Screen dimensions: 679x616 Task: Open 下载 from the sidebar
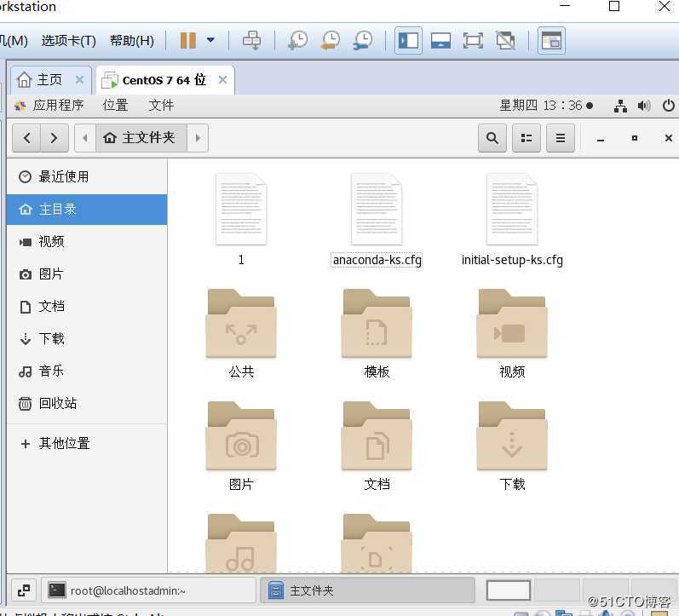pyautogui.click(x=87, y=339)
